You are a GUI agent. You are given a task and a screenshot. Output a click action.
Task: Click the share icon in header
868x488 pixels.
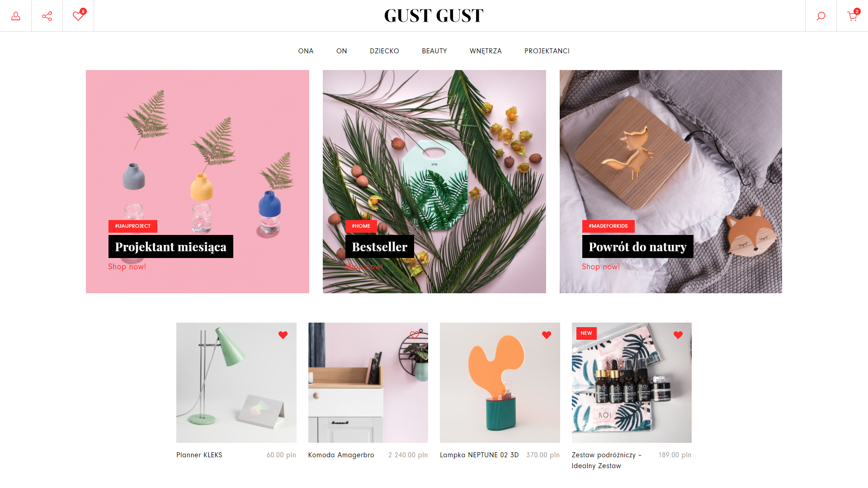click(x=47, y=16)
